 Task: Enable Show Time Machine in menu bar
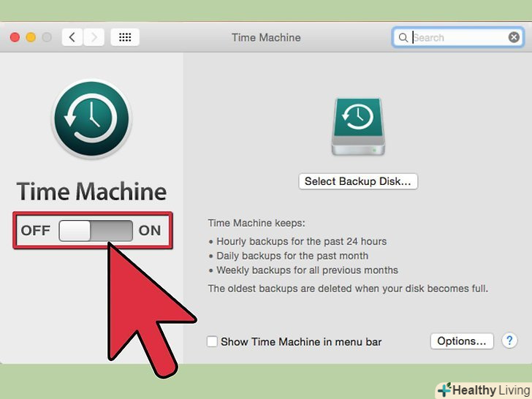coord(212,341)
